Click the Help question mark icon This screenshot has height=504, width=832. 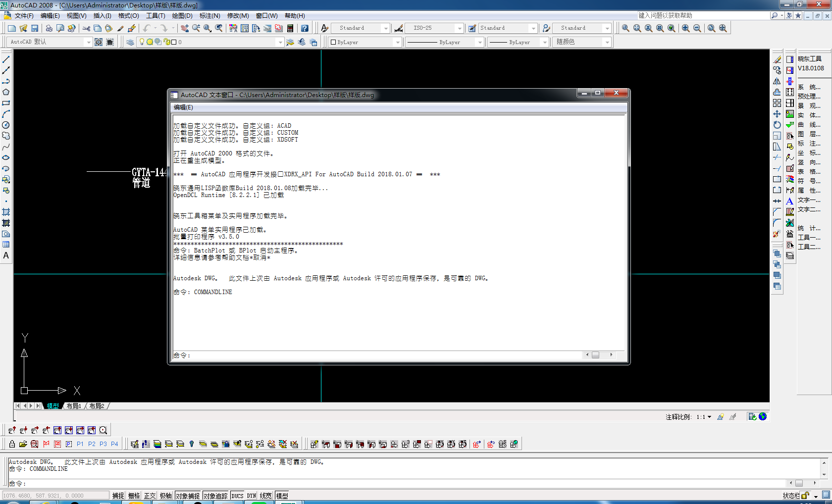click(305, 28)
